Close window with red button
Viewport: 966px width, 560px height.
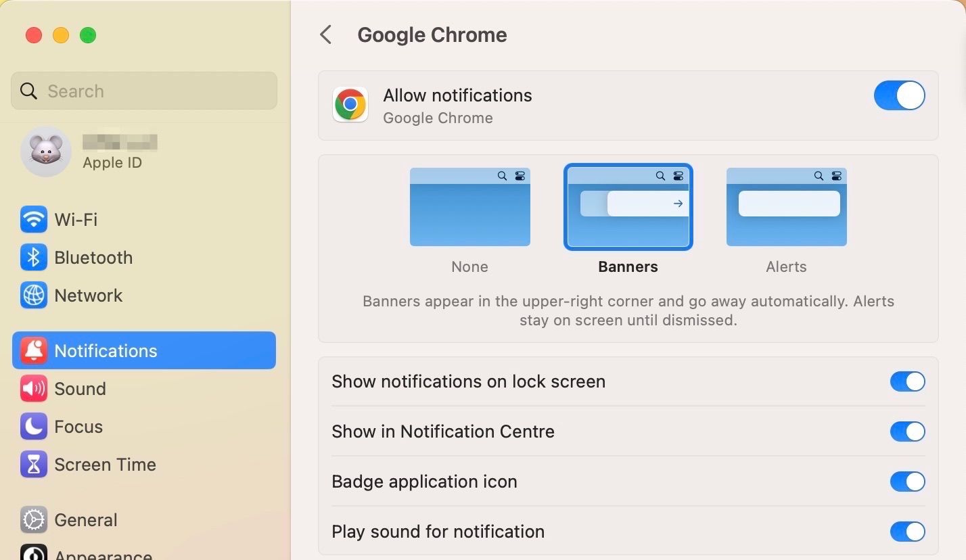[34, 35]
